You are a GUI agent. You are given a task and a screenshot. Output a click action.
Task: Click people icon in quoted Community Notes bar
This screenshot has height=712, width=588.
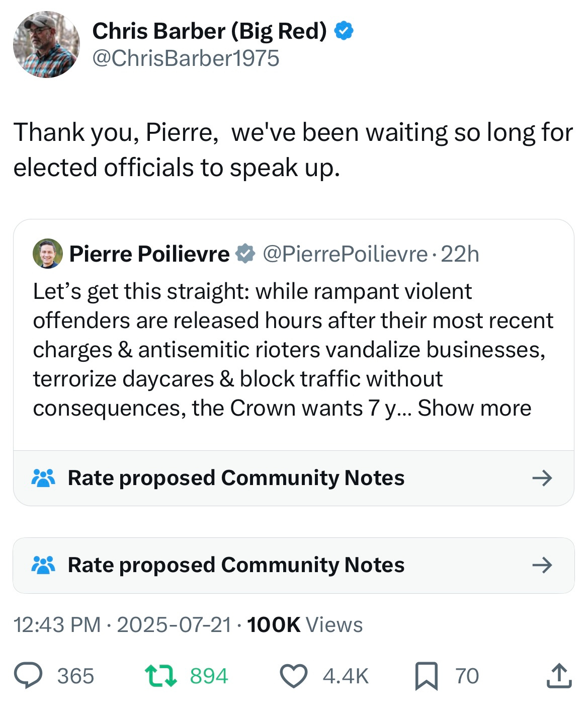43,478
